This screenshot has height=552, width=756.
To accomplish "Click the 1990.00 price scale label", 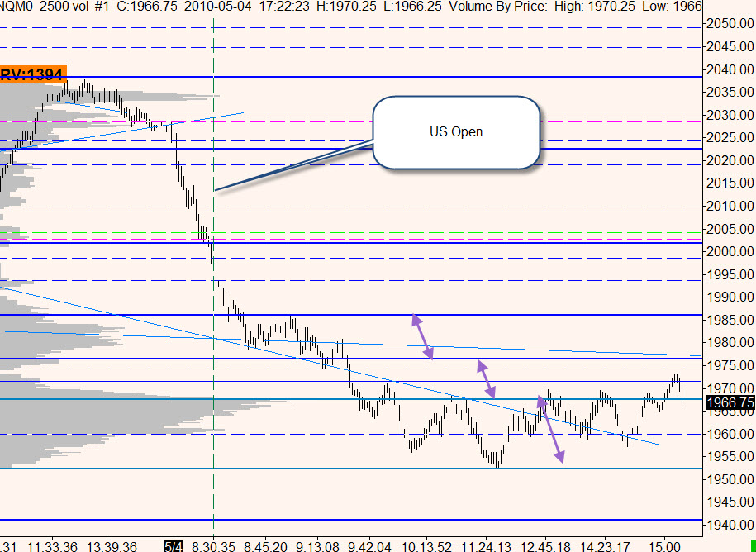I will pos(729,297).
